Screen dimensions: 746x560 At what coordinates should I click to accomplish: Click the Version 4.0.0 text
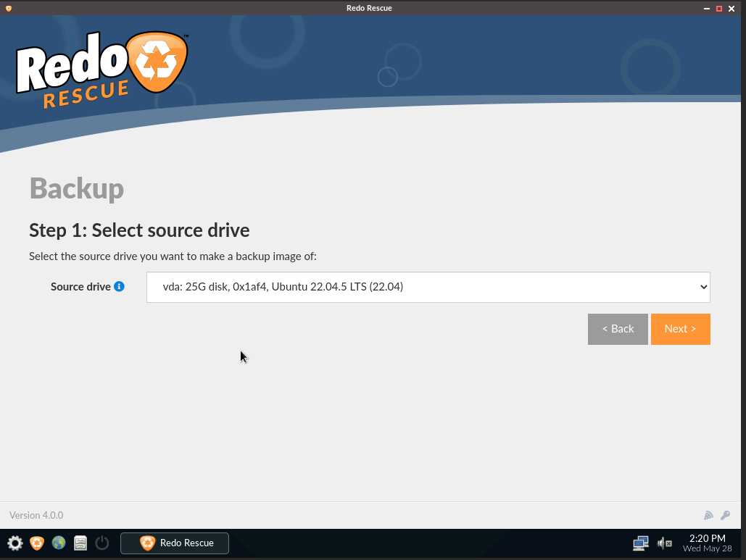(36, 515)
